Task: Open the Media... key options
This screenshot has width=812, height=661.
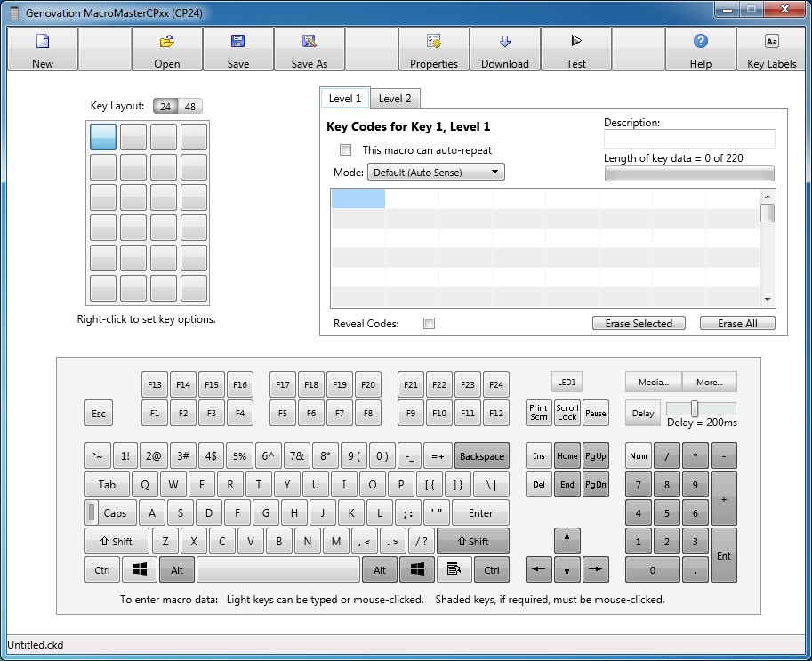Action: pyautogui.click(x=653, y=383)
